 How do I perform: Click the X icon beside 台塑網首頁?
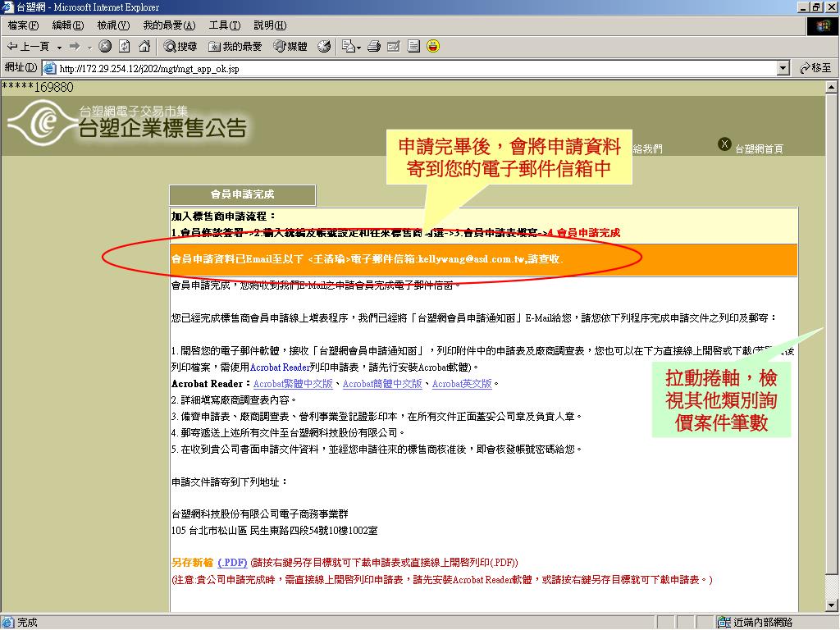point(724,144)
